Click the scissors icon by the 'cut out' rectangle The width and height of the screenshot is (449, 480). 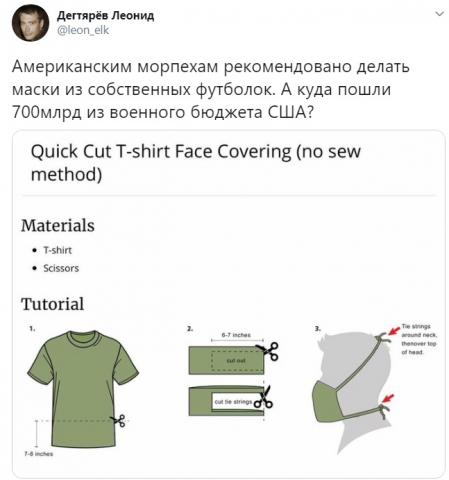268,351
